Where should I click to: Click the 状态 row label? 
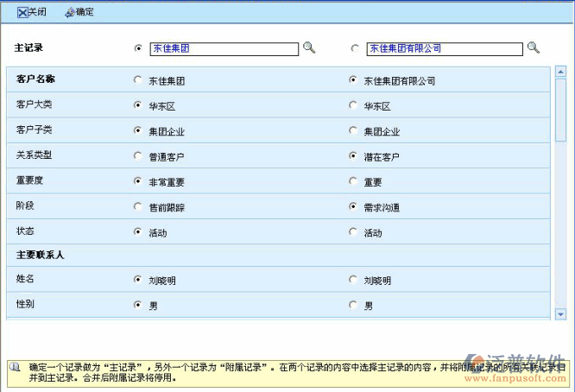(25, 231)
